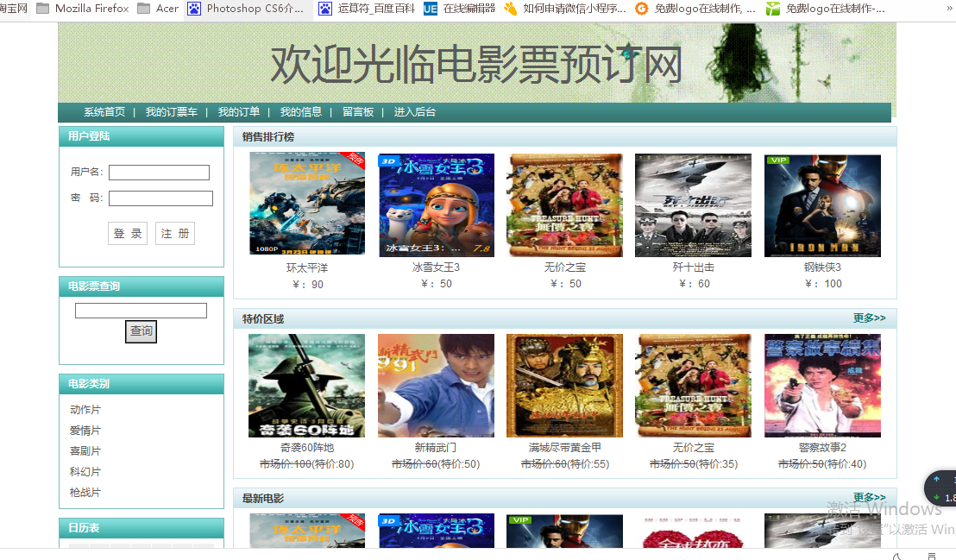
Task: Open the 钢铁侠3 poster in 销售排行榜
Action: [822, 205]
